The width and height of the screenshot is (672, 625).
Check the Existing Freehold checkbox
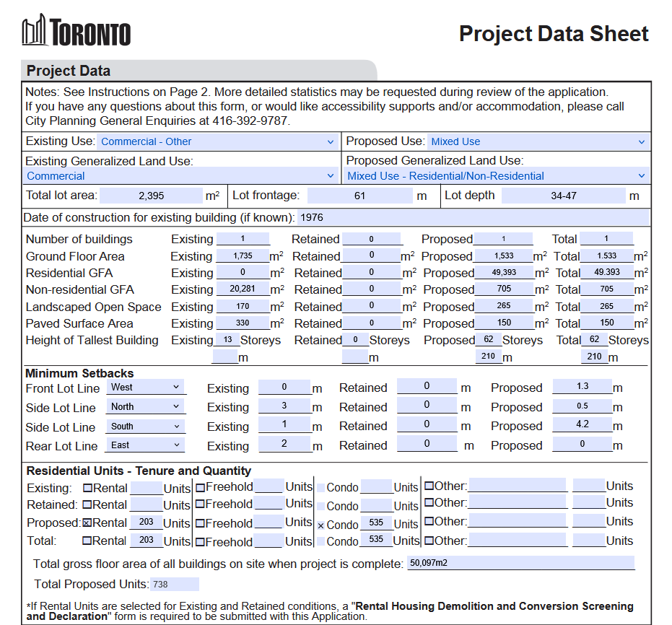click(200, 487)
